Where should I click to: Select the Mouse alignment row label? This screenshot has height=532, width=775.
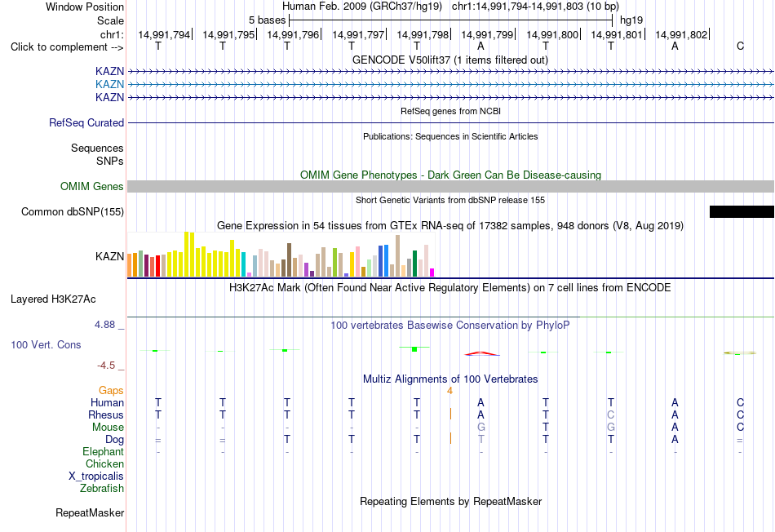coord(108,428)
